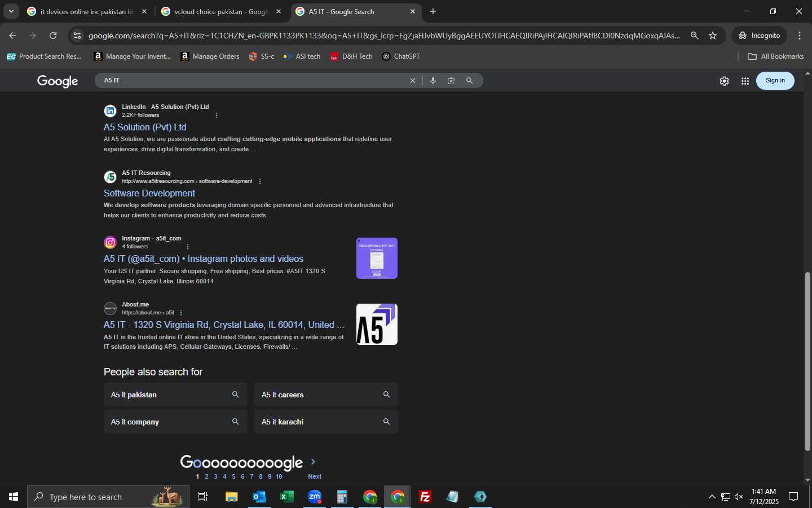Close the 'vcloud choice pakistan' tab
812x508 pixels.
279,11
